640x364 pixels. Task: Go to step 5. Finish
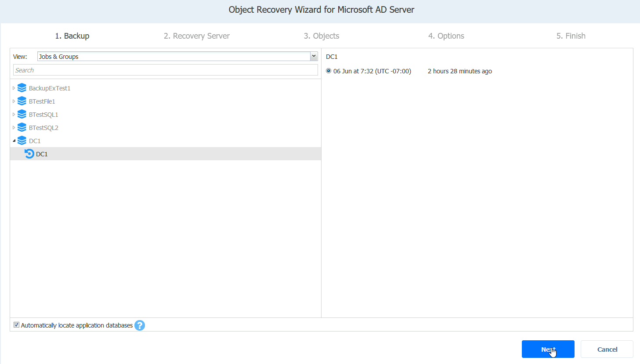pos(571,36)
